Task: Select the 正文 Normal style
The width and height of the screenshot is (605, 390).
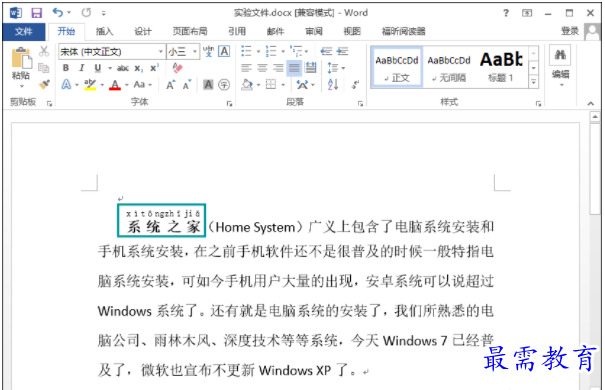Action: pos(397,68)
